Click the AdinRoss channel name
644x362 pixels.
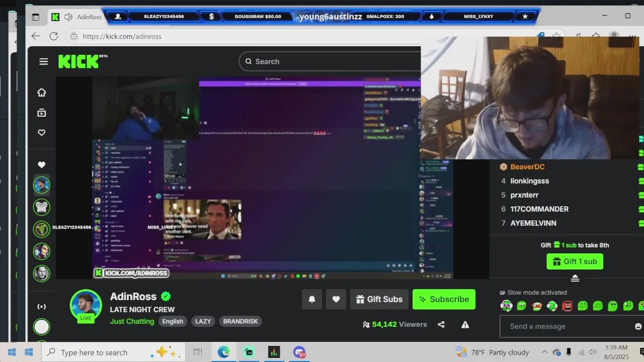(x=133, y=297)
